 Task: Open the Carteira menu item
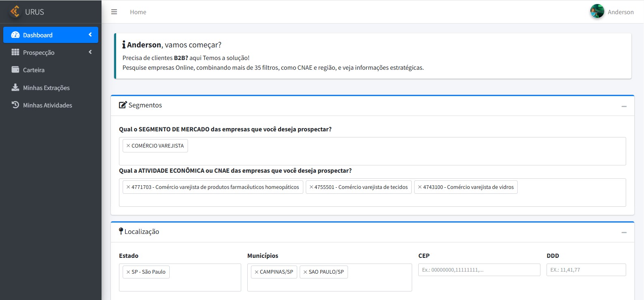point(34,70)
